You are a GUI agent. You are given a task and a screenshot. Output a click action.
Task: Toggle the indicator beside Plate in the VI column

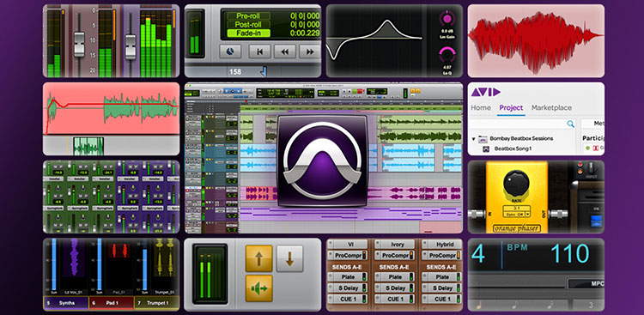click(x=364, y=277)
